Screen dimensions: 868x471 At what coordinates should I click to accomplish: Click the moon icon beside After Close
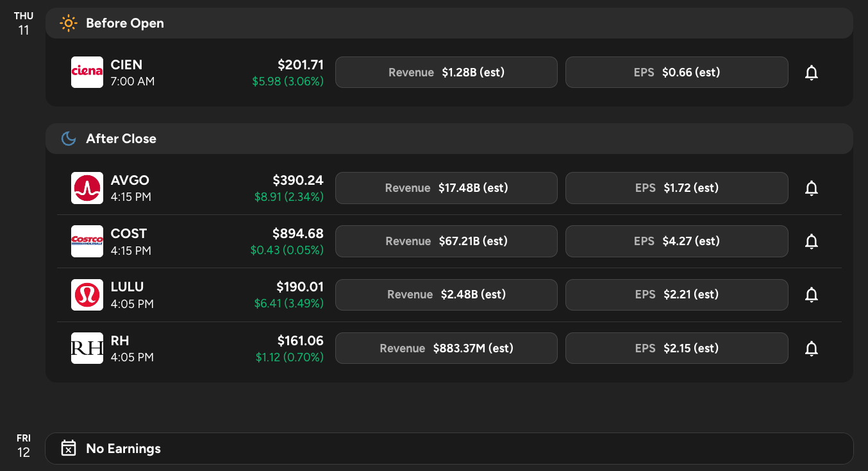click(x=68, y=139)
